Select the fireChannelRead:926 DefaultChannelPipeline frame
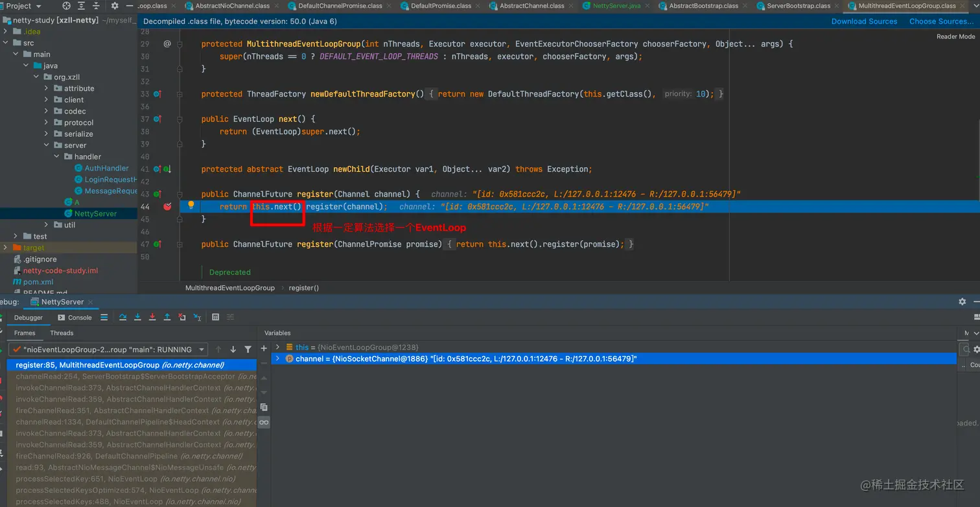The width and height of the screenshot is (980, 507). [132, 456]
